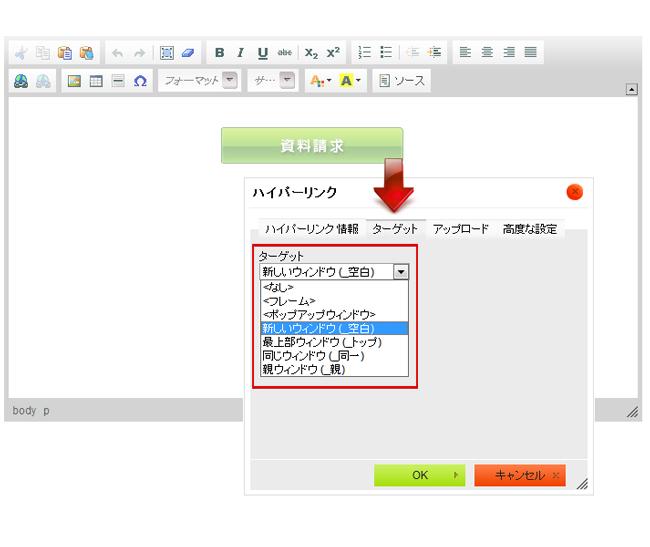Open the text color picker
This screenshot has width=650, height=547.
(319, 81)
